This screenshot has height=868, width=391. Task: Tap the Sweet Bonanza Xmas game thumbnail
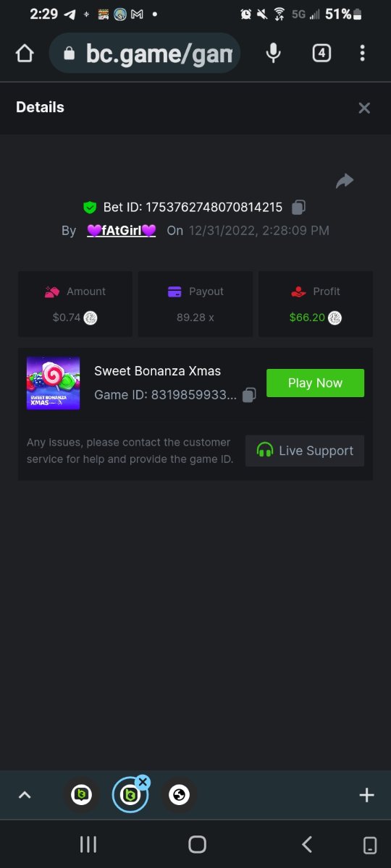(54, 383)
